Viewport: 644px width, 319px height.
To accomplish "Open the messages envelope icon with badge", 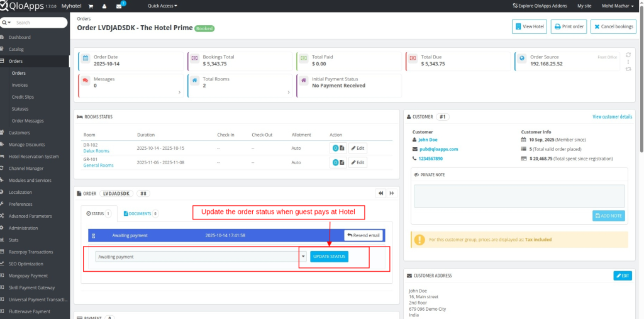I will pyautogui.click(x=119, y=6).
